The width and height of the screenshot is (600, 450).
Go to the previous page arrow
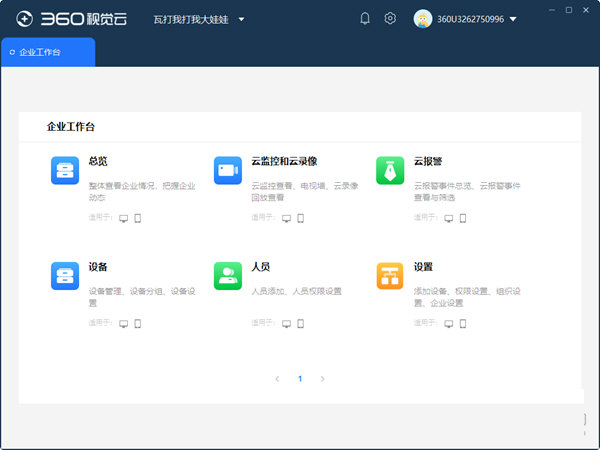tap(277, 379)
